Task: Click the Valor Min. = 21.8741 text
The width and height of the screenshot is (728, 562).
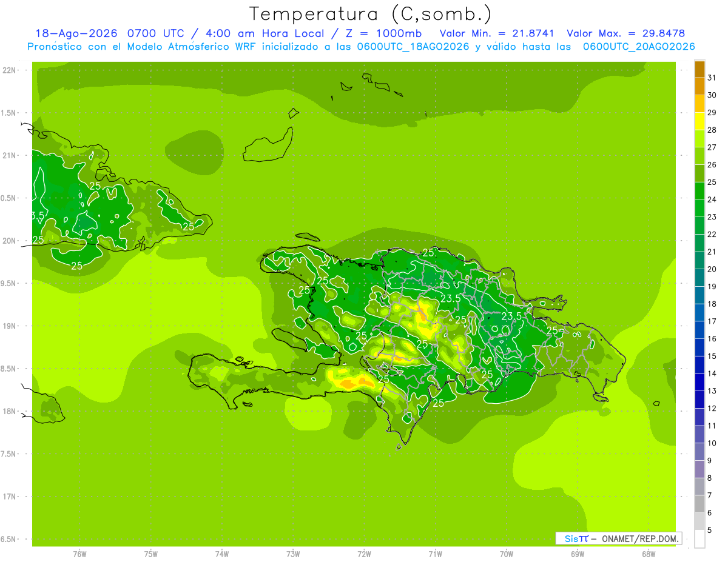Action: pyautogui.click(x=497, y=33)
